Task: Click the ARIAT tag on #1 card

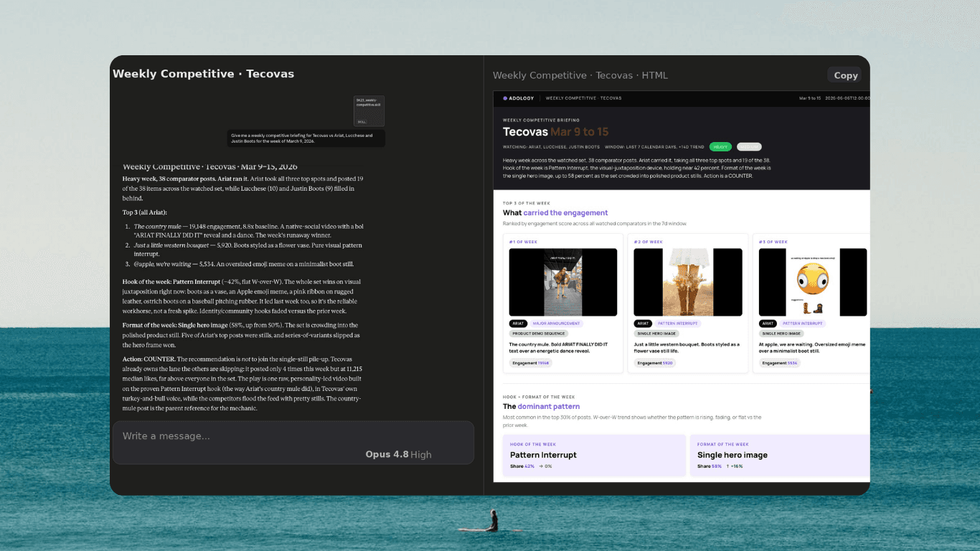Action: point(518,324)
